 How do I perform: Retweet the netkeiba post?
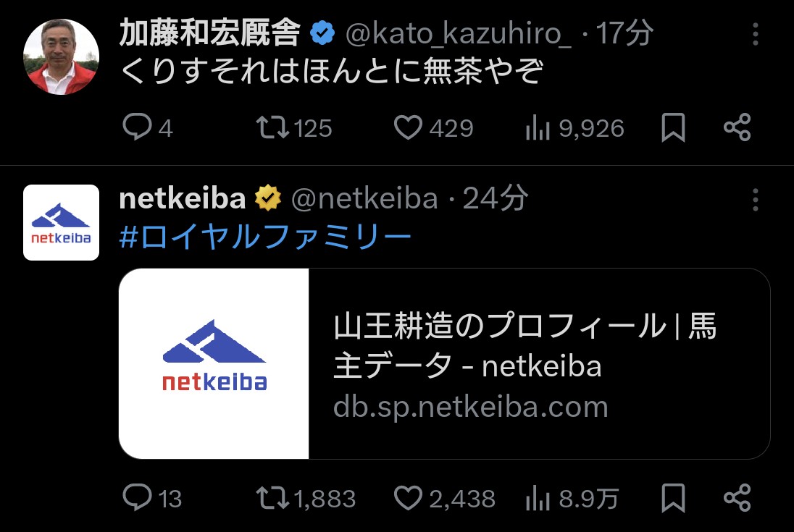[271, 497]
